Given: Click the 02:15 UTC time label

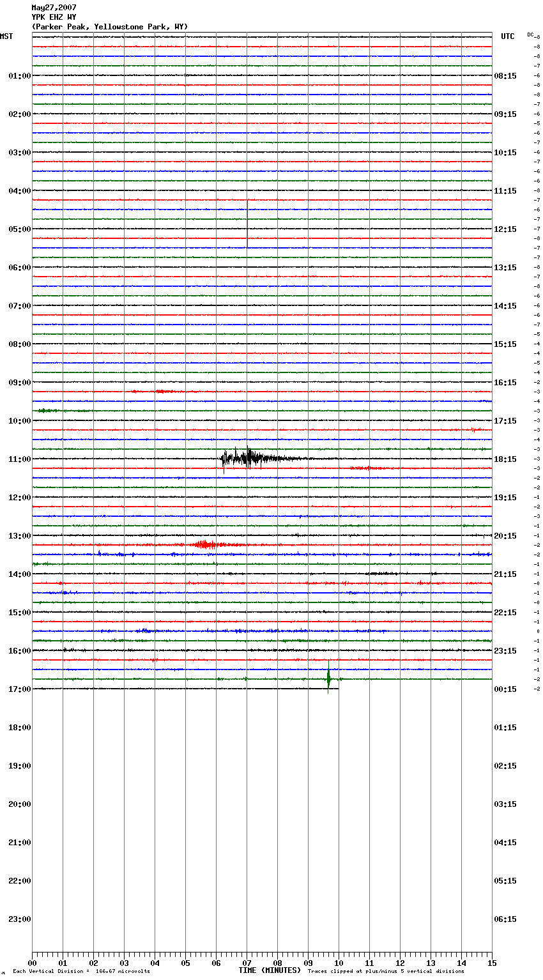Looking at the screenshot, I should 505,766.
